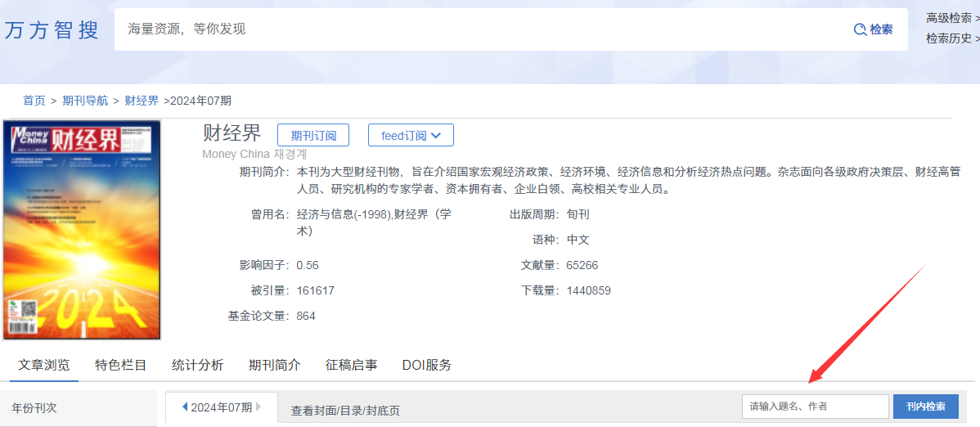Click the 检索 search button
980x427 pixels.
[x=873, y=29]
